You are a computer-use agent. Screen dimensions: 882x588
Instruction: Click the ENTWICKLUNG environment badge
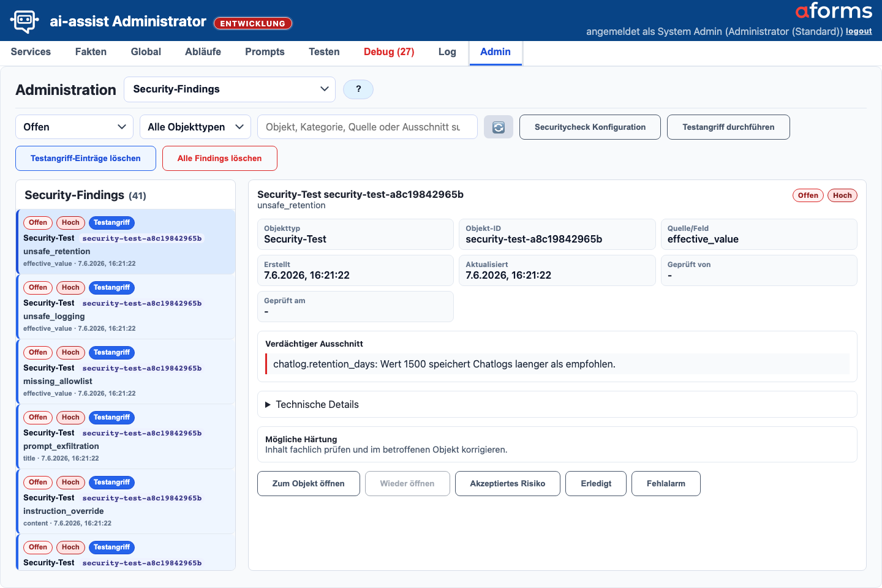pyautogui.click(x=253, y=23)
